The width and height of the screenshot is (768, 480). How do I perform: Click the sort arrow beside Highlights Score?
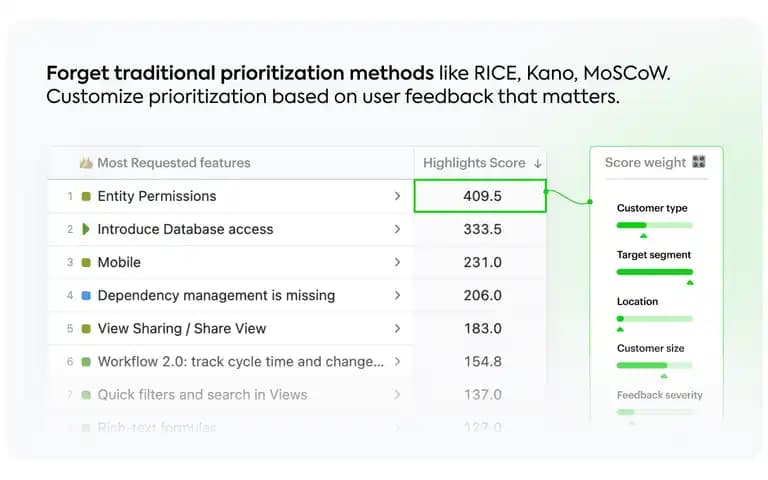(x=538, y=164)
